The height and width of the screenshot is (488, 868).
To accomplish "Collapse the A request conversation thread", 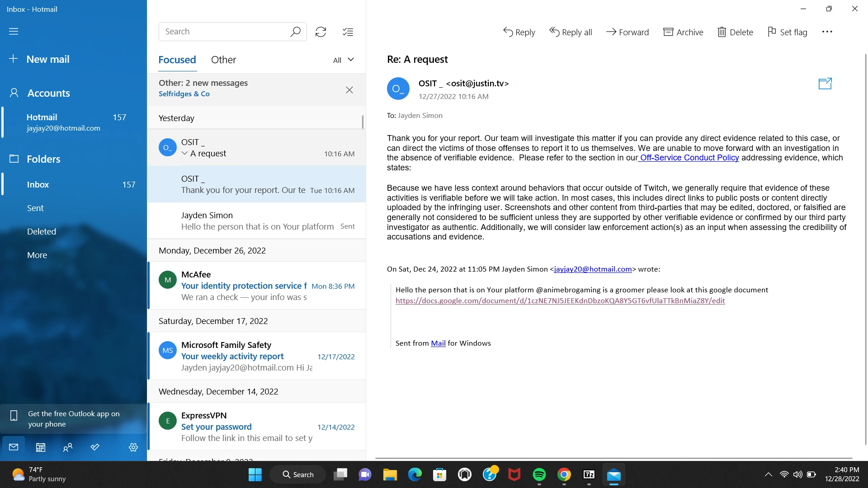I will click(184, 154).
